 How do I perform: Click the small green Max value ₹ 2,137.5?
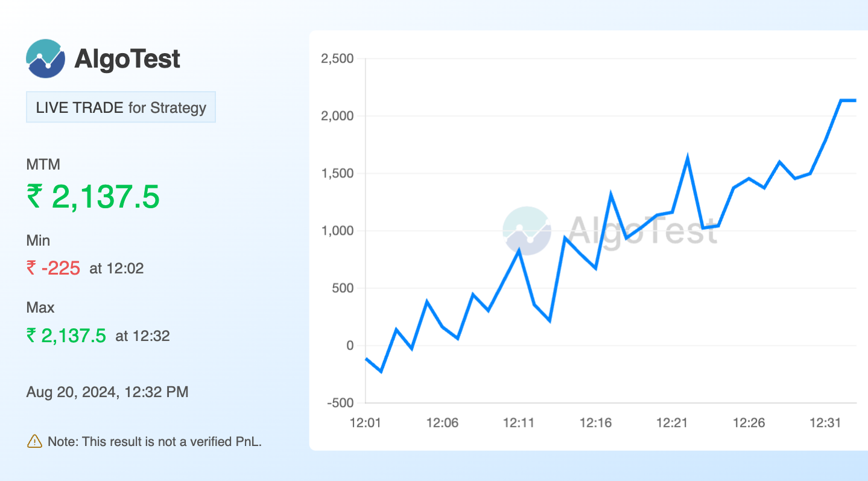(66, 336)
